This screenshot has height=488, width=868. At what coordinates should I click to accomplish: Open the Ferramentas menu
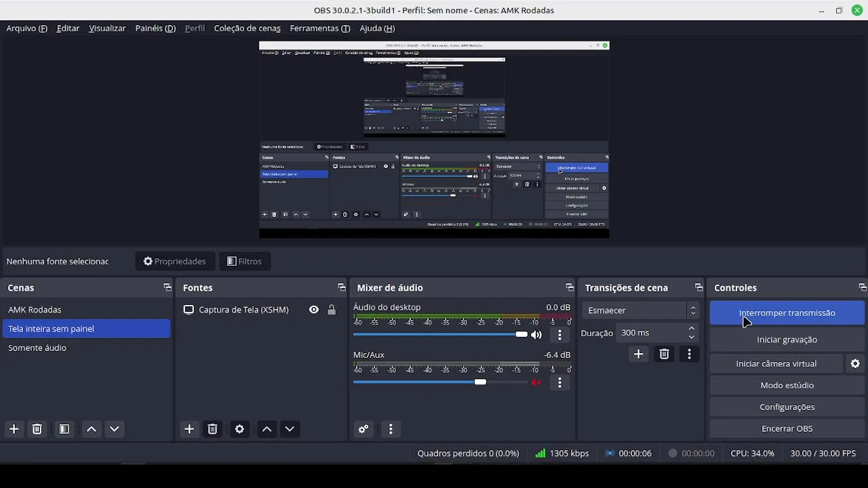[x=320, y=28]
